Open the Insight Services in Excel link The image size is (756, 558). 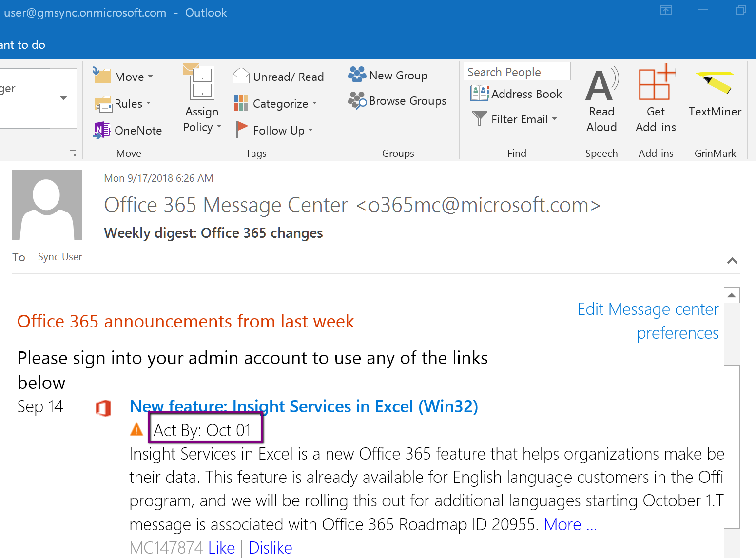[303, 406]
